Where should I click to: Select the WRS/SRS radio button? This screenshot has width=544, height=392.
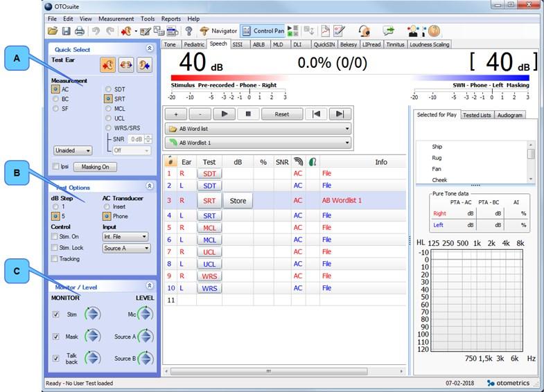108,128
